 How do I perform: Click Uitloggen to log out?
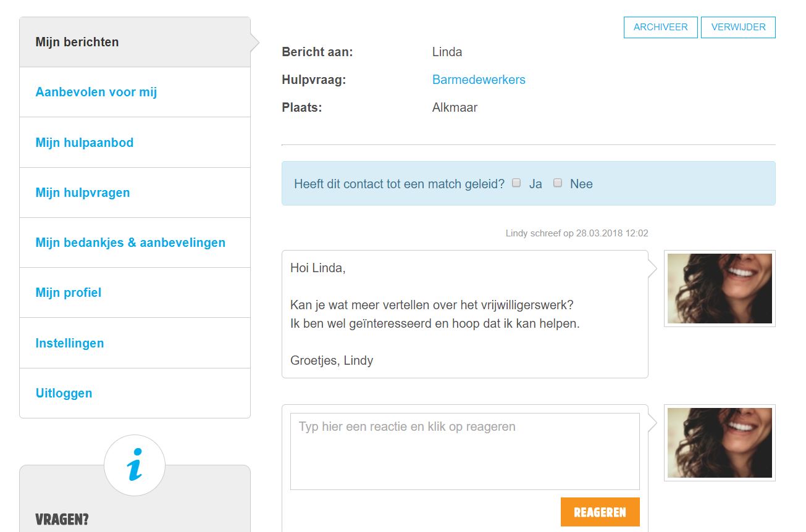tap(64, 393)
